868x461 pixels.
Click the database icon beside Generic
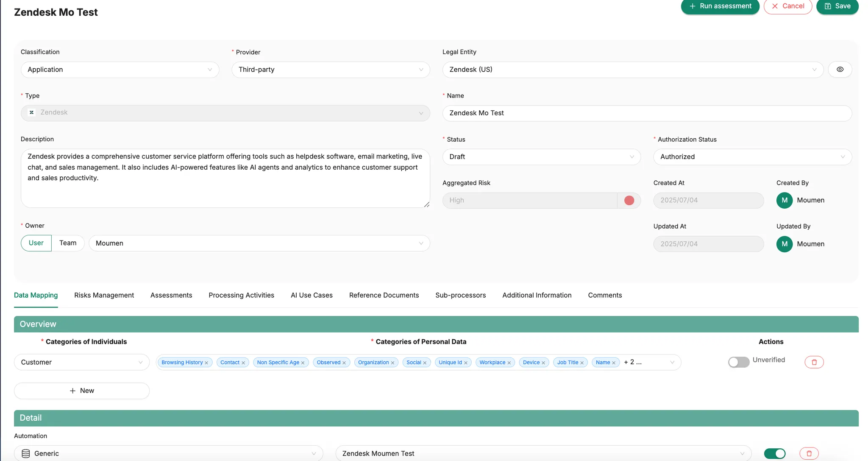click(x=26, y=453)
